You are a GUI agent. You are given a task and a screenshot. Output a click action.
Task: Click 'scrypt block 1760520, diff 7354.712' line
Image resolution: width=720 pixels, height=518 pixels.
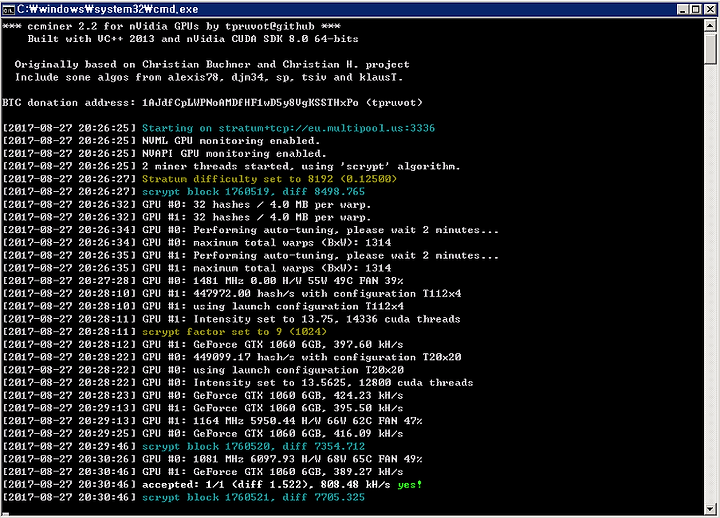pyautogui.click(x=184, y=447)
